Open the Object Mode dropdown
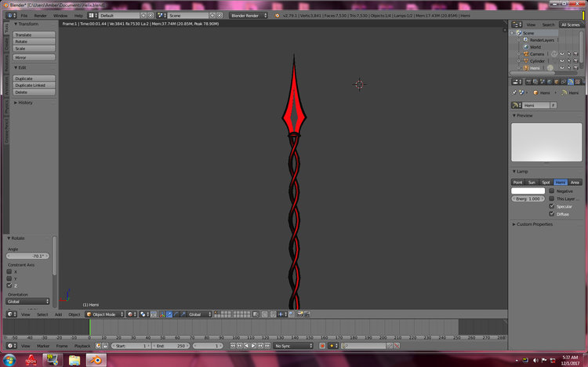The height and width of the screenshot is (367, 588). [104, 314]
